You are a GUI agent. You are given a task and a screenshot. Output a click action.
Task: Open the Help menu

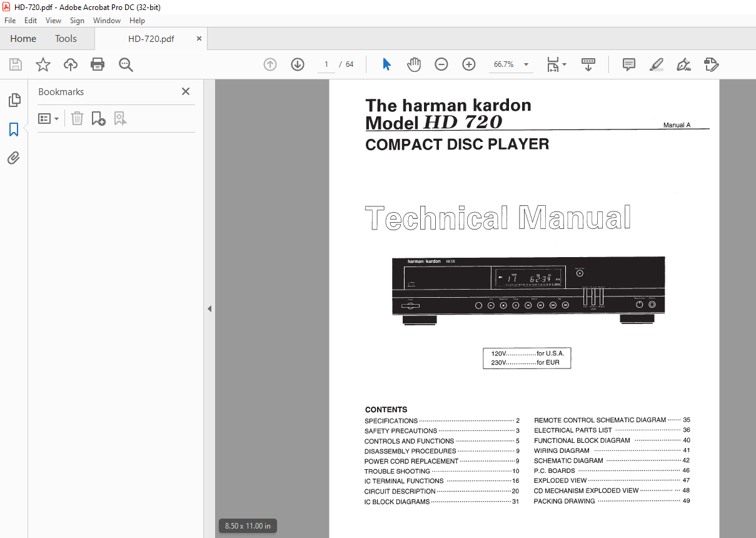[x=137, y=21]
